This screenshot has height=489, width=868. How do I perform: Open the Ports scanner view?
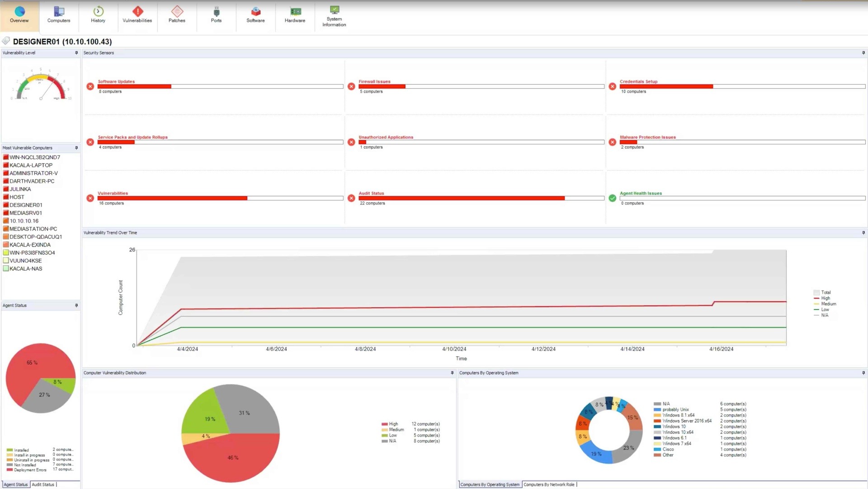216,15
